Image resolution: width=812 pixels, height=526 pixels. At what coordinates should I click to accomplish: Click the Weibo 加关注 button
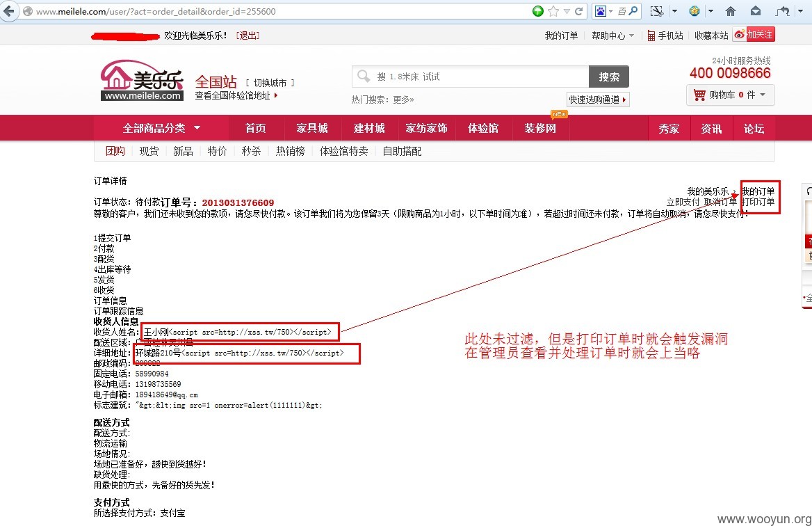click(754, 34)
